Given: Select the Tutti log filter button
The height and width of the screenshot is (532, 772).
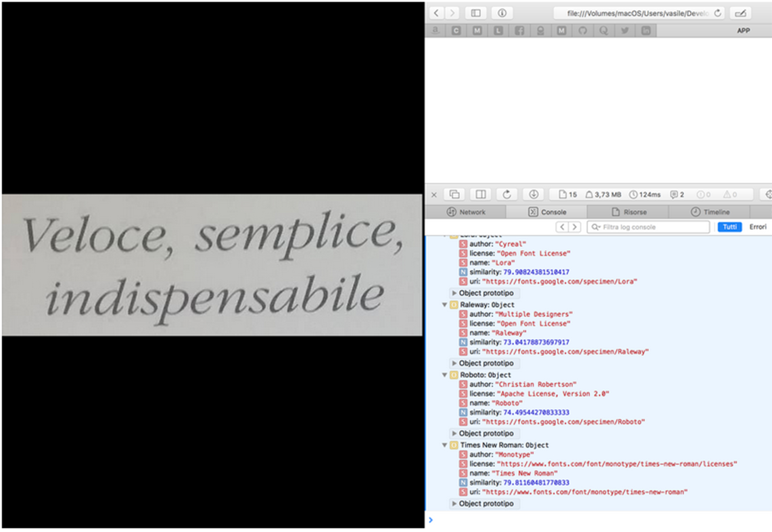Looking at the screenshot, I should tap(730, 227).
